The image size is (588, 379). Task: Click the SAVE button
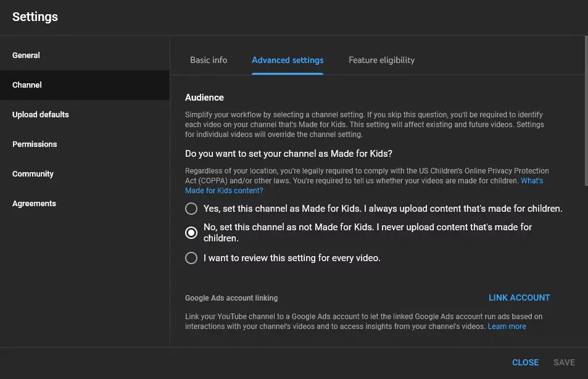[x=563, y=362]
